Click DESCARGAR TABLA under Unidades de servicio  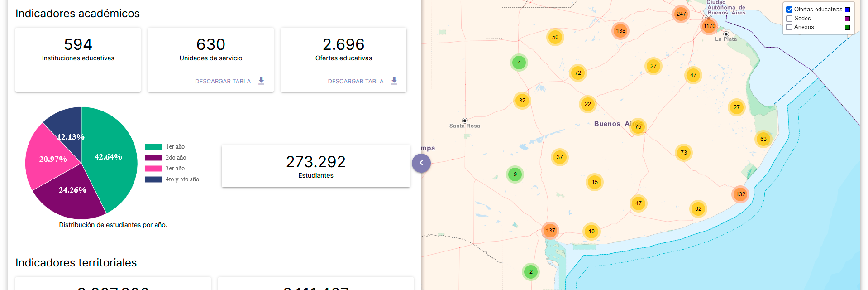223,82
